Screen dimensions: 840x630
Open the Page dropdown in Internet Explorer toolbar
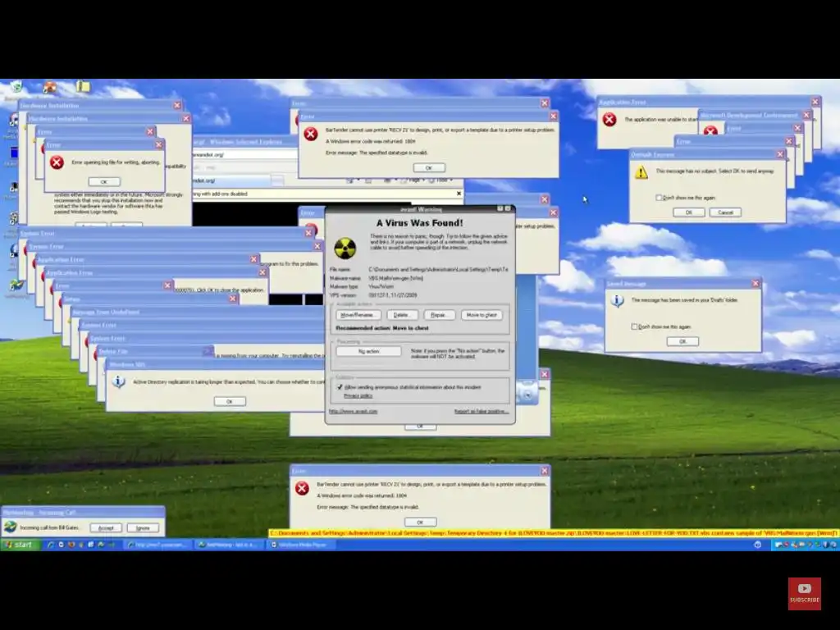[x=414, y=180]
